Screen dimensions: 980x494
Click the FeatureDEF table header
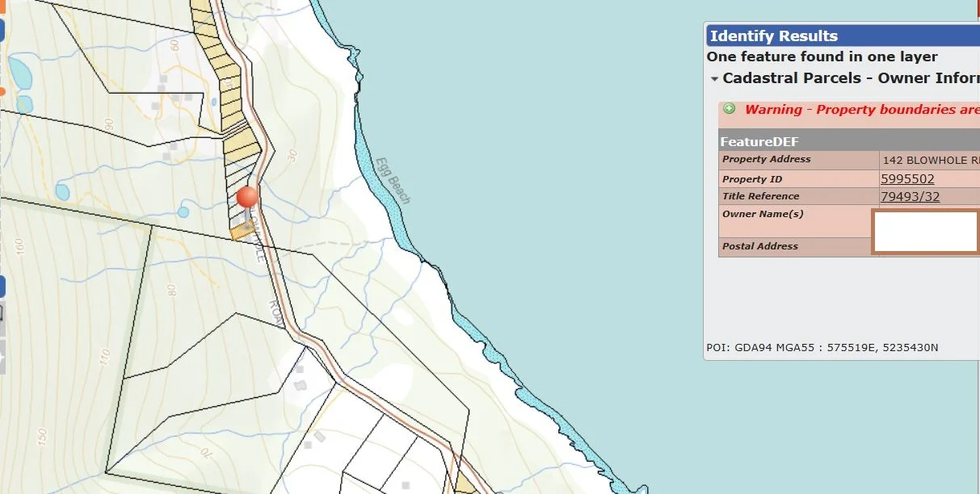pos(759,141)
